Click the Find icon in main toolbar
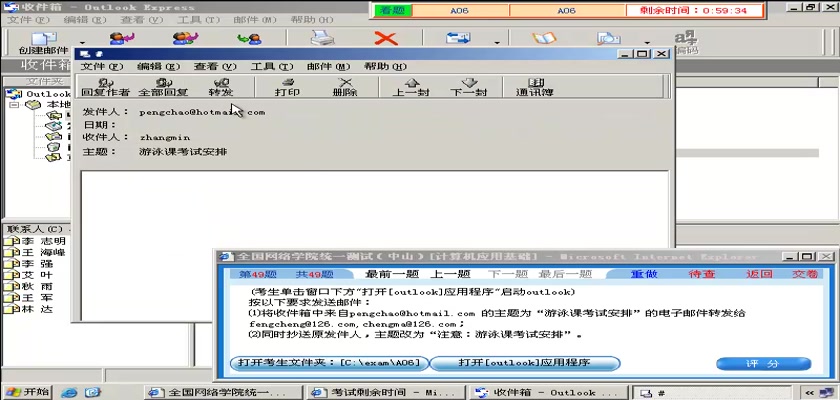This screenshot has height=400, width=840. pyautogui.click(x=609, y=39)
